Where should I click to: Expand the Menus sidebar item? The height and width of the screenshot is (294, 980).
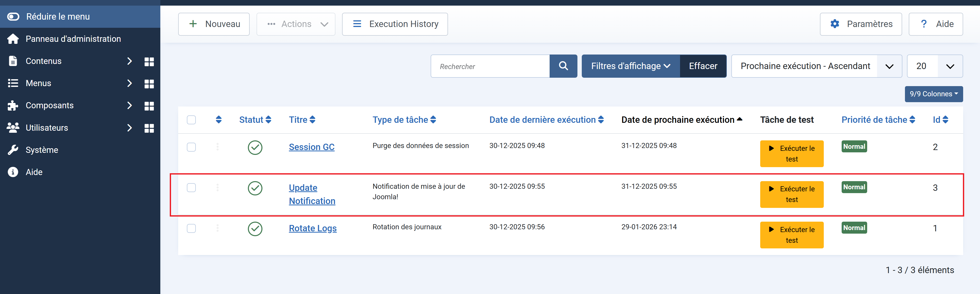(38, 83)
